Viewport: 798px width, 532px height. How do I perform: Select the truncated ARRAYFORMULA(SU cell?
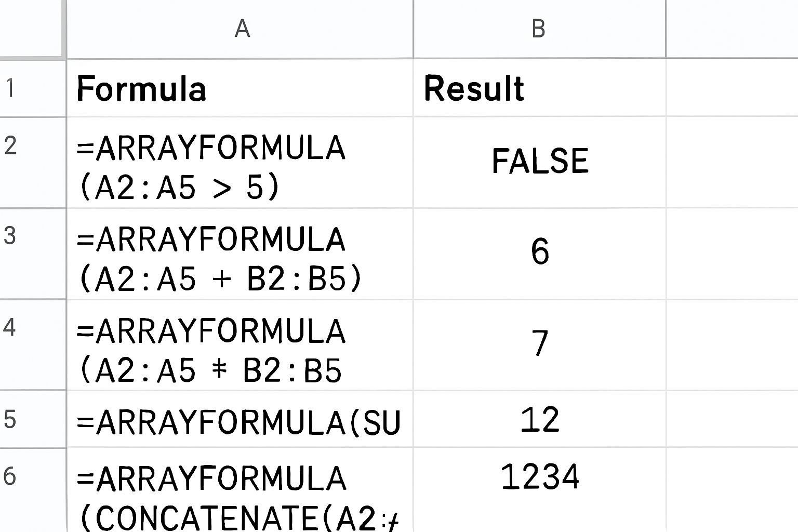[x=240, y=420]
